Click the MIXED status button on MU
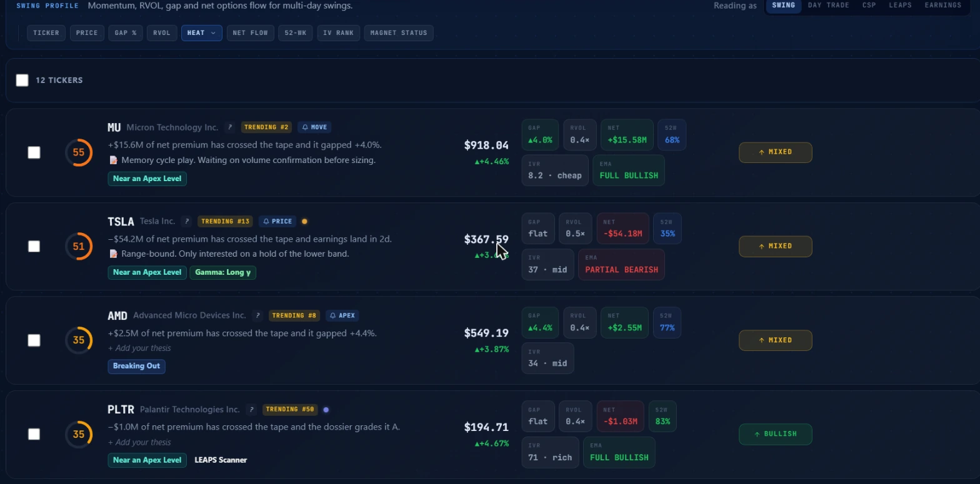Screen dimensions: 980x484 (775, 152)
